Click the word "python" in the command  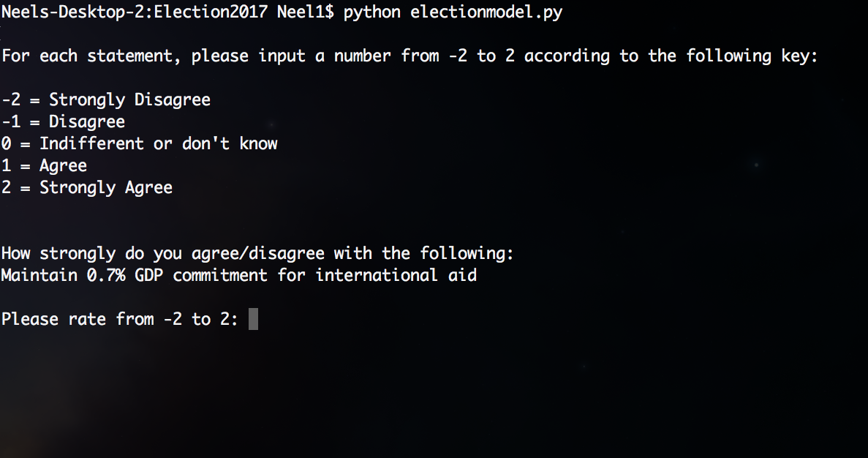pyautogui.click(x=371, y=12)
